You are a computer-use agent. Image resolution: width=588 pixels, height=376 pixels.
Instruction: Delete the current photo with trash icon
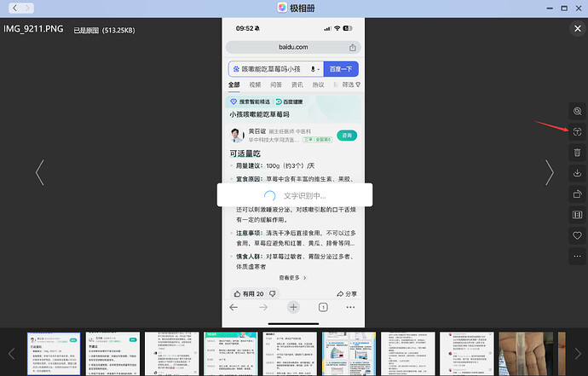pyautogui.click(x=577, y=153)
